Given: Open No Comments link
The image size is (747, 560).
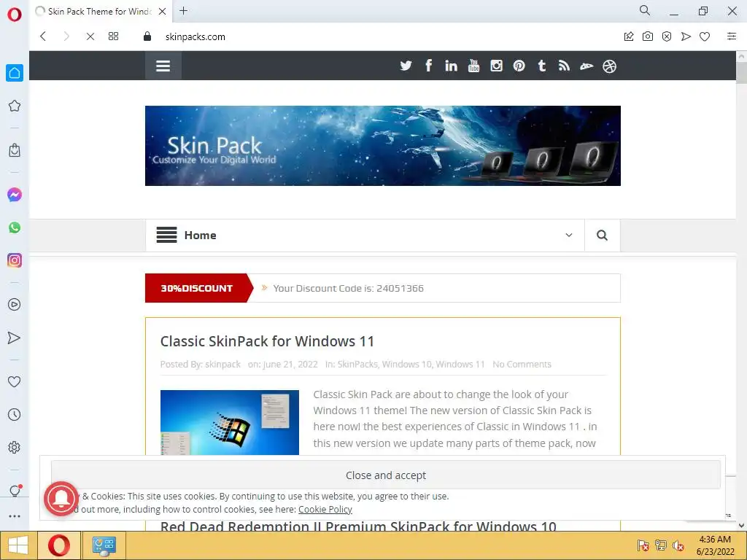Looking at the screenshot, I should (x=522, y=365).
